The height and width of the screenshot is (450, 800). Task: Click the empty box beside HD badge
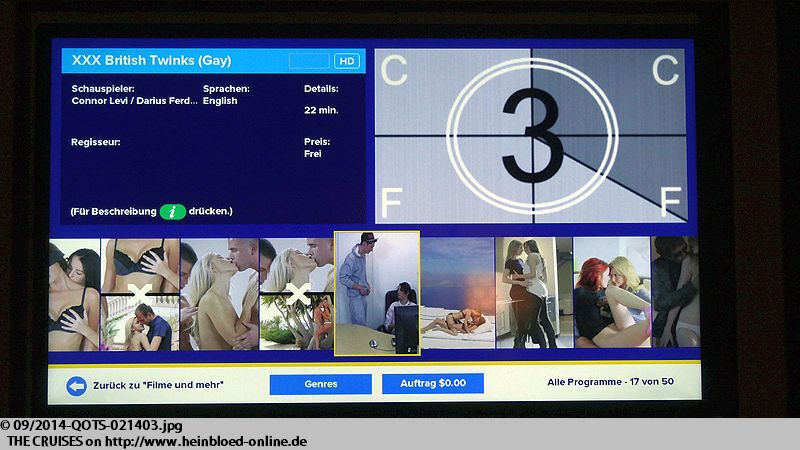[309, 61]
